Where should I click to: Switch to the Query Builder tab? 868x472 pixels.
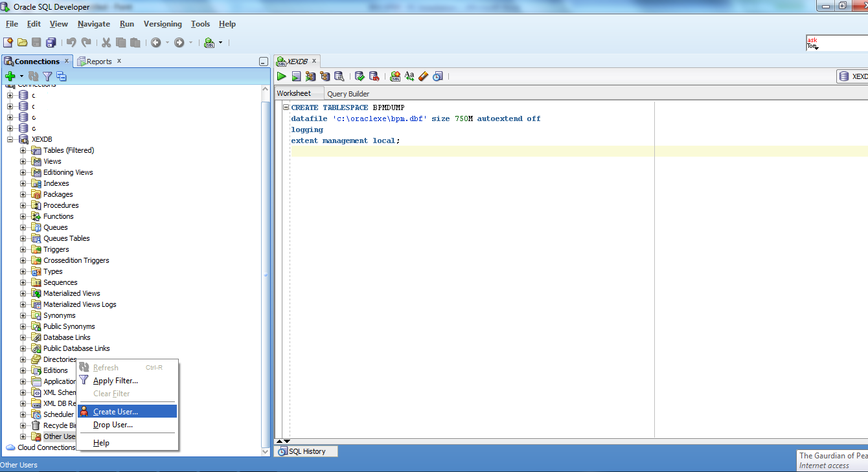pos(348,93)
